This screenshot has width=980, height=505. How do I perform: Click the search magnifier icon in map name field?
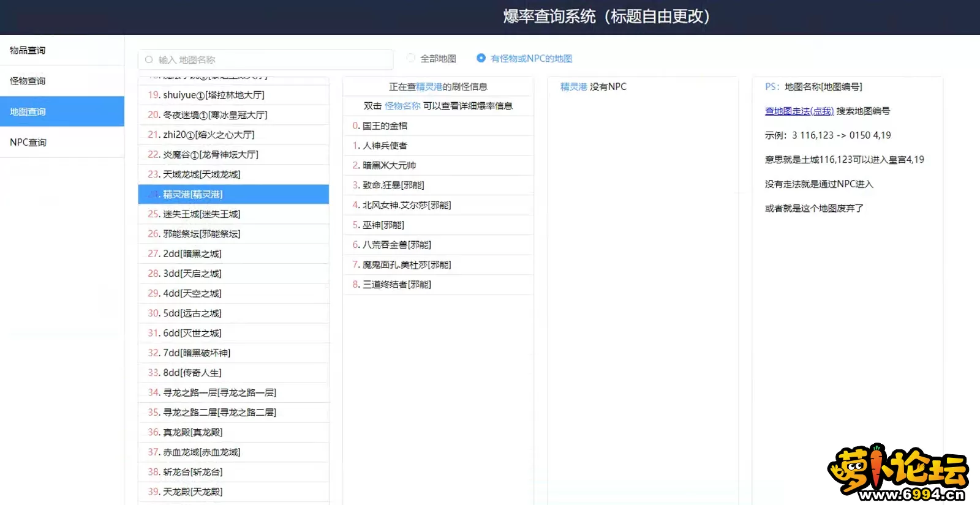point(149,60)
